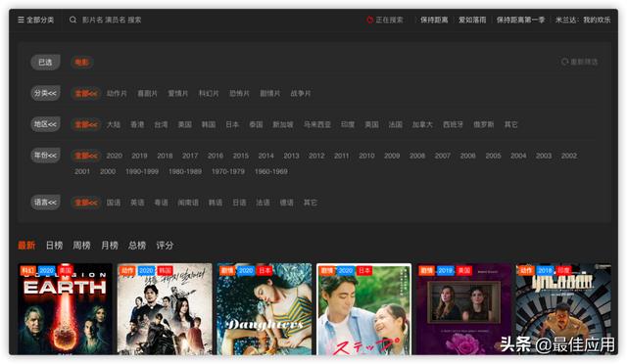Select year 2019 filter
The width and height of the screenshot is (627, 364).
(x=139, y=156)
